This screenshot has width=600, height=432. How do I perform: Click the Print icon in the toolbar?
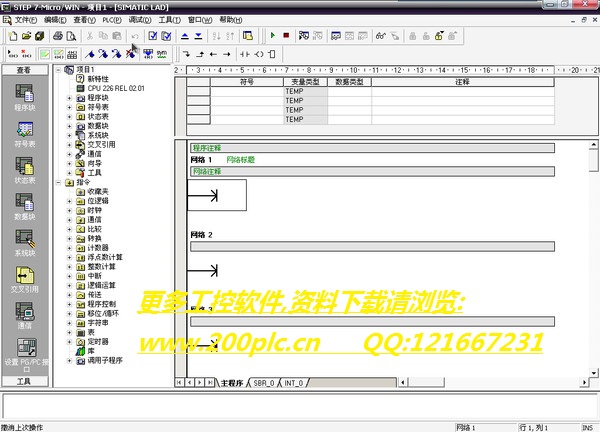click(57, 36)
